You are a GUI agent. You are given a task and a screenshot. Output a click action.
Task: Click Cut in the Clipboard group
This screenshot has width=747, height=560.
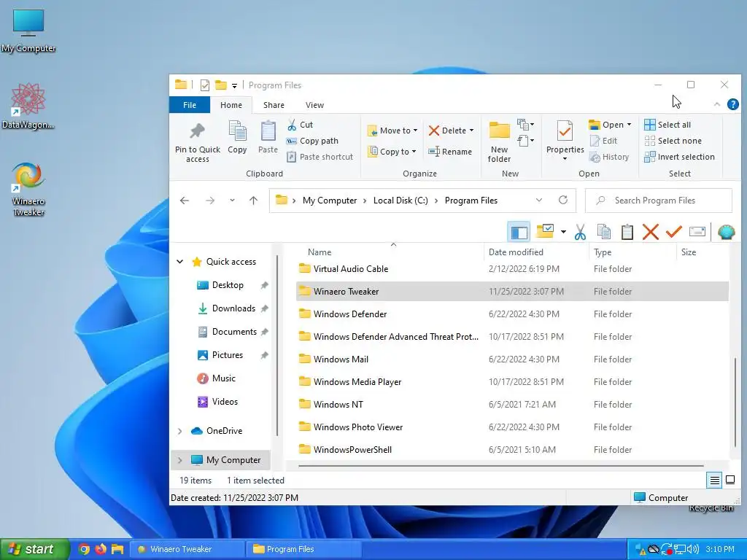point(300,125)
